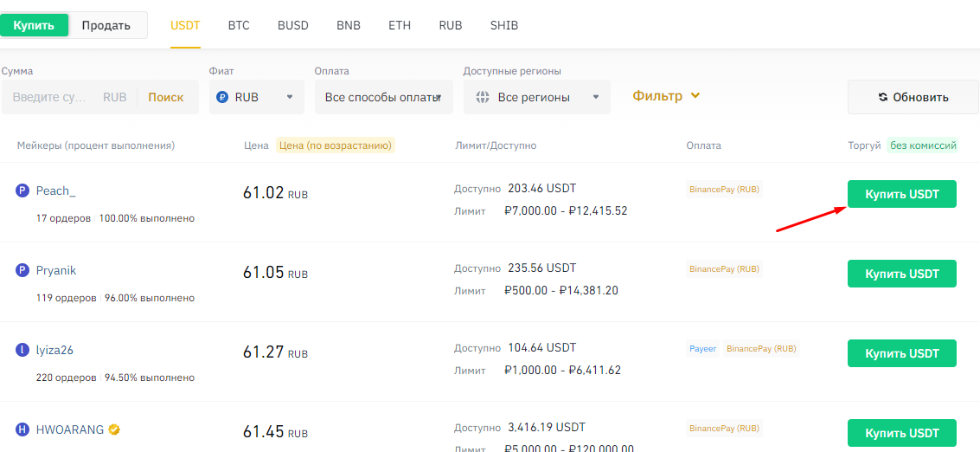Select the SHIB tab
The height and width of the screenshot is (452, 980).
pyautogui.click(x=503, y=26)
